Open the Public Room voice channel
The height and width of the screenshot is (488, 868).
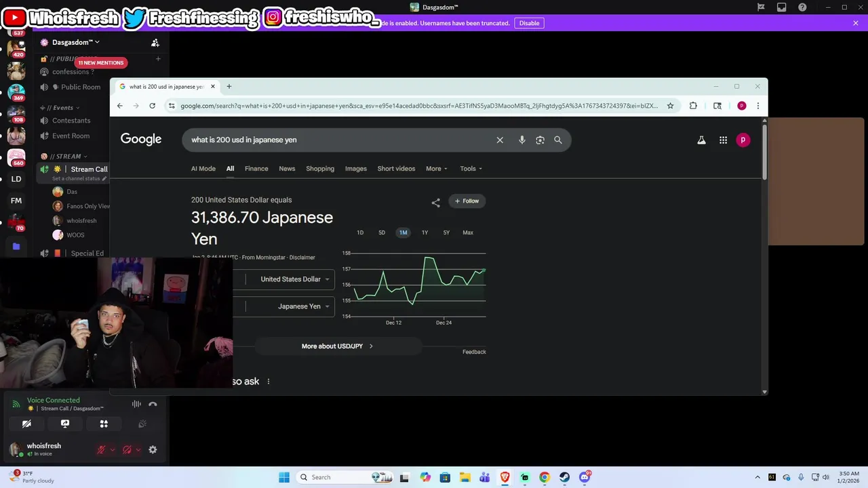pos(81,87)
